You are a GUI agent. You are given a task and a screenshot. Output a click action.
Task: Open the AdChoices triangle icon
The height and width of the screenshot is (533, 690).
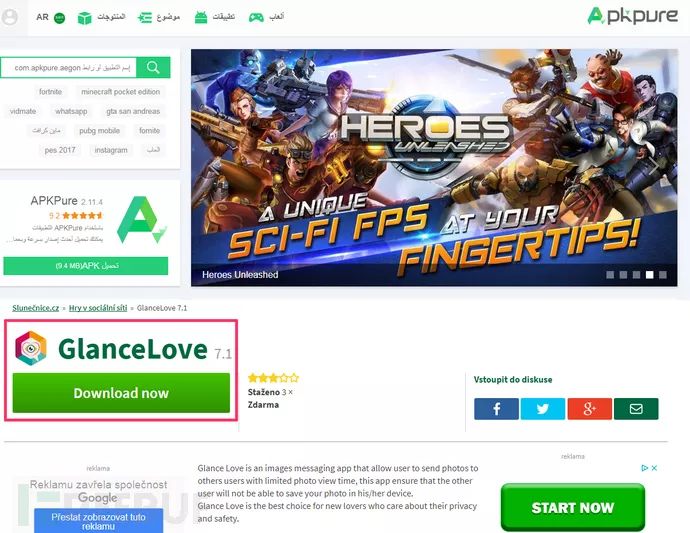(x=645, y=468)
